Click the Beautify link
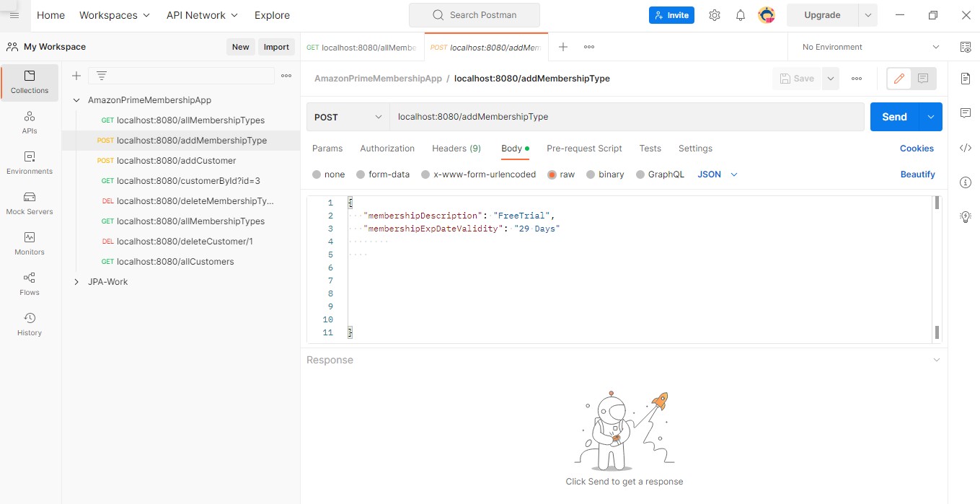 point(917,174)
